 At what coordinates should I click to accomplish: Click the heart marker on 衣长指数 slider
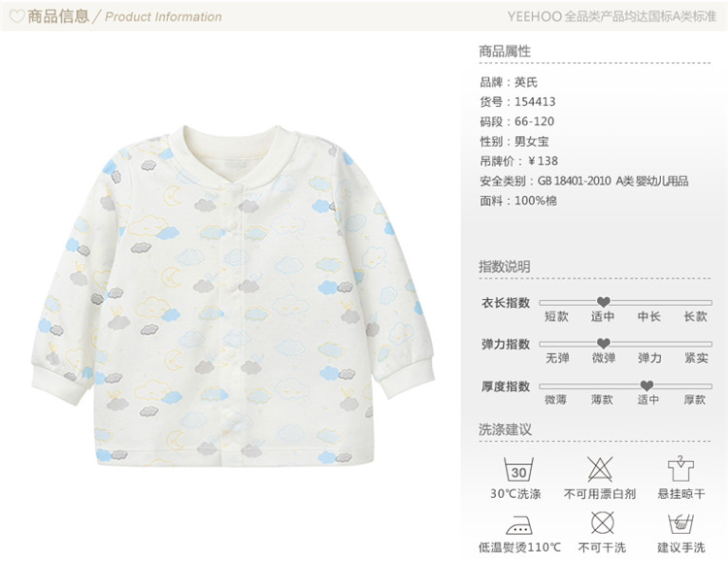pos(603,302)
